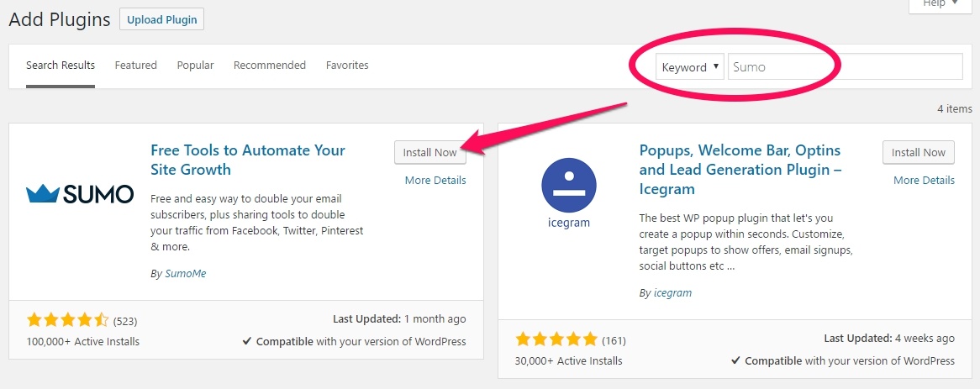
Task: Select the Search Results tab
Action: 61,65
